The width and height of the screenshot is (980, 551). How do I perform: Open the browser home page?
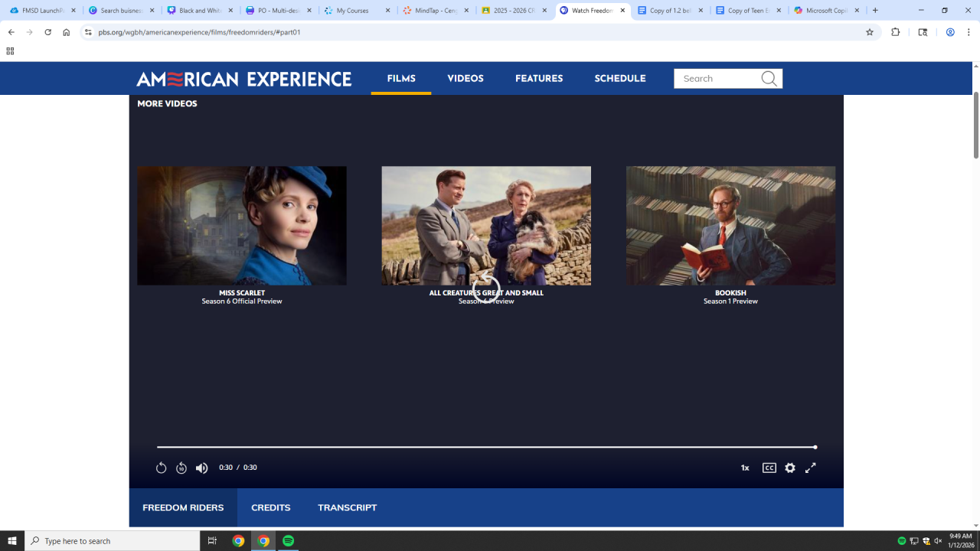pyautogui.click(x=67, y=32)
